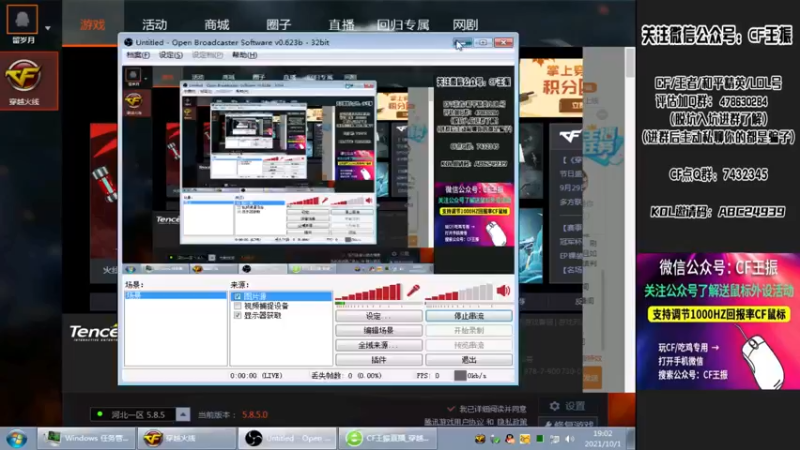Screen dimensions: 800x450
Task: Click the 插件 button
Action: pos(379,360)
